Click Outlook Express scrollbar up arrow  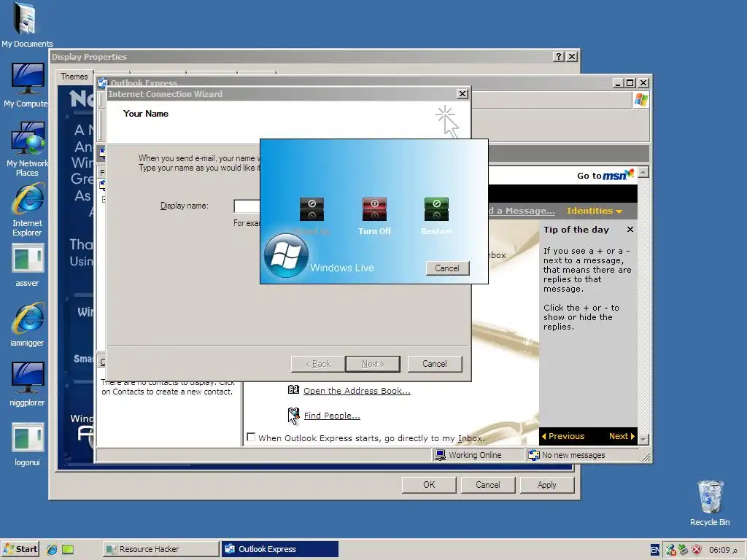[643, 172]
